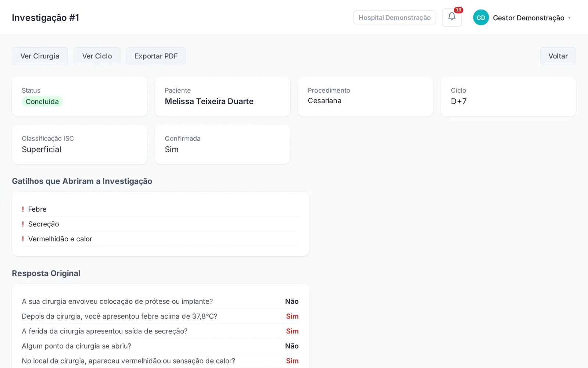Click the Sim answer for secreção question
The image size is (588, 368).
[x=292, y=331]
